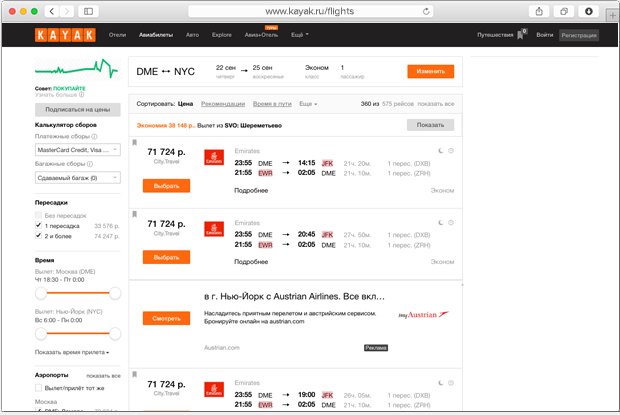The width and height of the screenshot is (620, 415).
Task: Click overnight moon icon on 14:15 flight
Action: click(441, 151)
